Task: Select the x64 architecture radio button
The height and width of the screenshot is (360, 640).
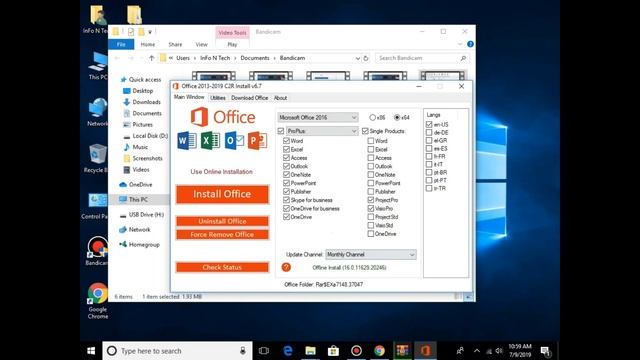Action: pyautogui.click(x=397, y=118)
